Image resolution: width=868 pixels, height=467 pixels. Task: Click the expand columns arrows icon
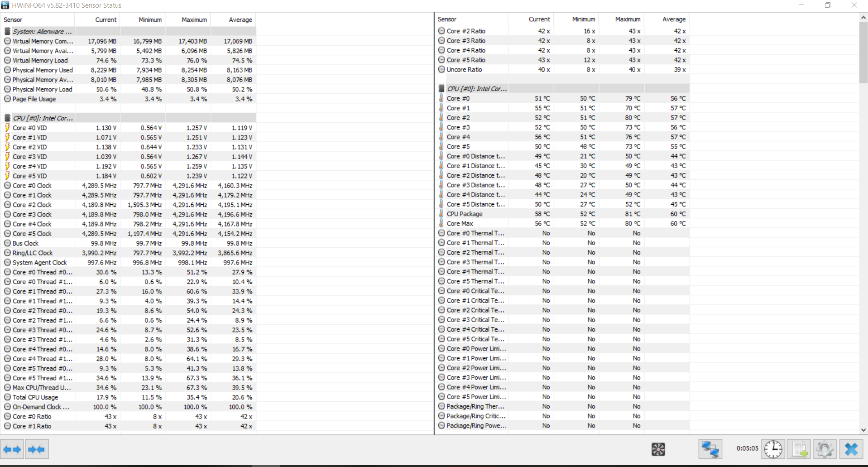(x=12, y=449)
